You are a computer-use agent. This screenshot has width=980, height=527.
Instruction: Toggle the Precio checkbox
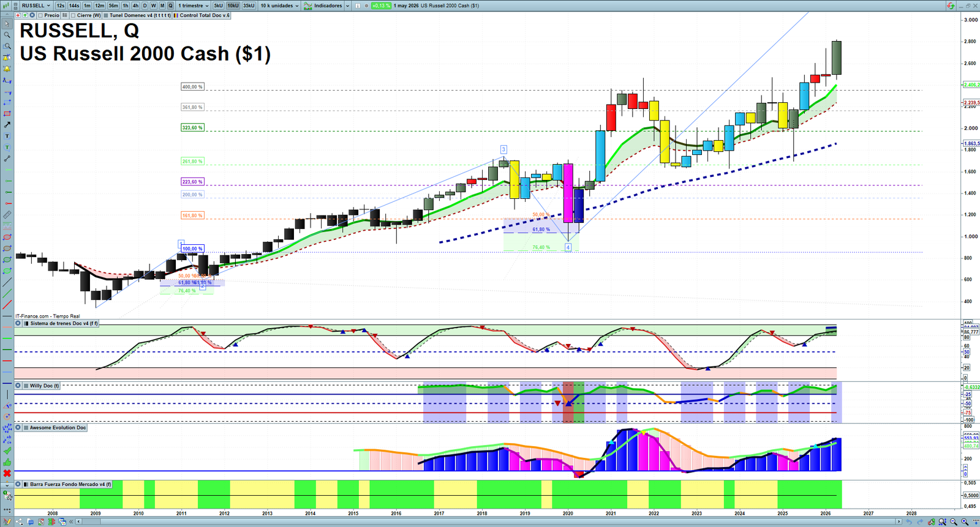[40, 15]
